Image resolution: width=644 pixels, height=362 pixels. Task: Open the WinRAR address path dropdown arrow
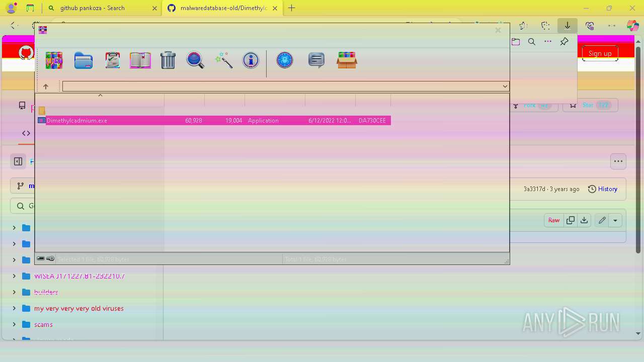click(505, 86)
